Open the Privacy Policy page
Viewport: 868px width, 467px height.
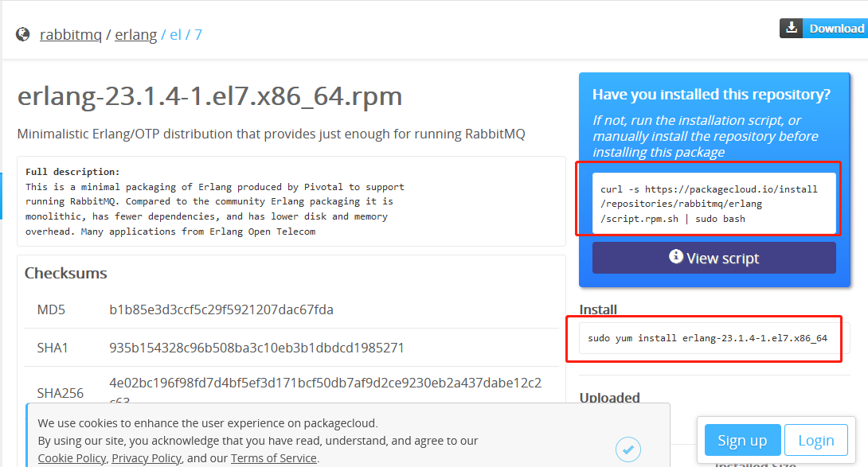click(x=147, y=457)
